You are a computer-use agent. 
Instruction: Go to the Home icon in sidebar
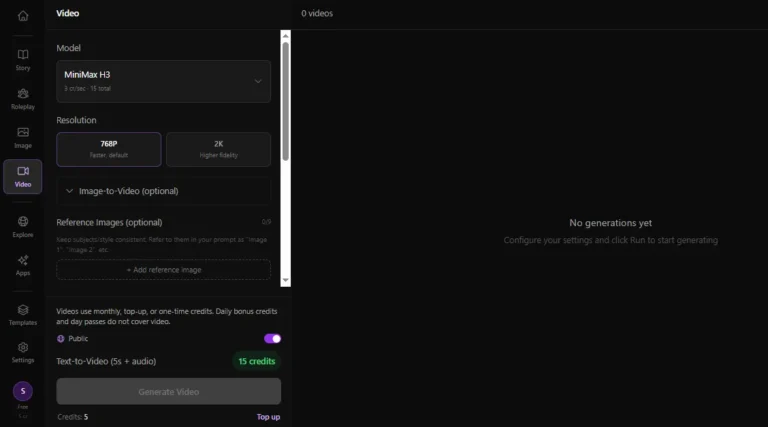(x=23, y=16)
